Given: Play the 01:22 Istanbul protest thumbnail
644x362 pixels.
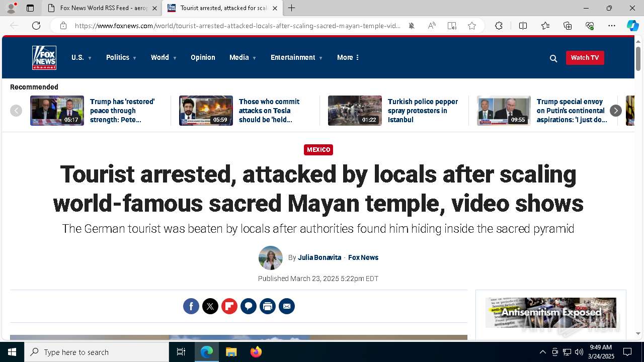Looking at the screenshot, I should pyautogui.click(x=355, y=111).
